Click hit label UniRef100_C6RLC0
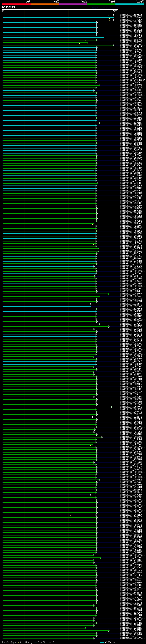 (131, 163)
